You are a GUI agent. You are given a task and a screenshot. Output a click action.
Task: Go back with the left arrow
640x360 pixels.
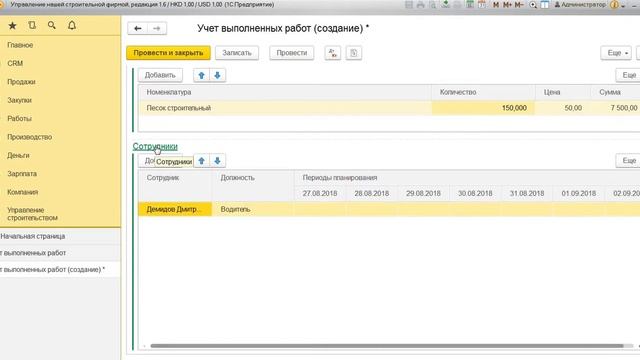(x=138, y=28)
